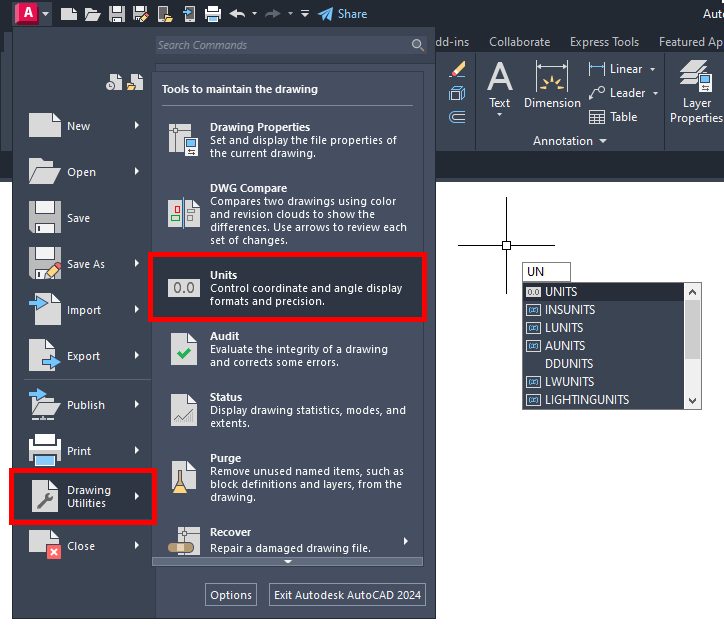724x634 pixels.
Task: Click the Save to Web & Mobile icon
Action: coord(189,14)
